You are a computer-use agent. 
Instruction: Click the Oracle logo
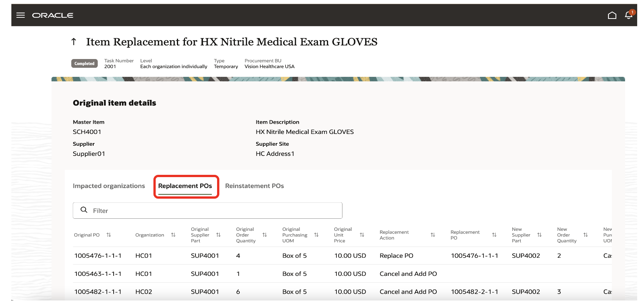(x=53, y=15)
